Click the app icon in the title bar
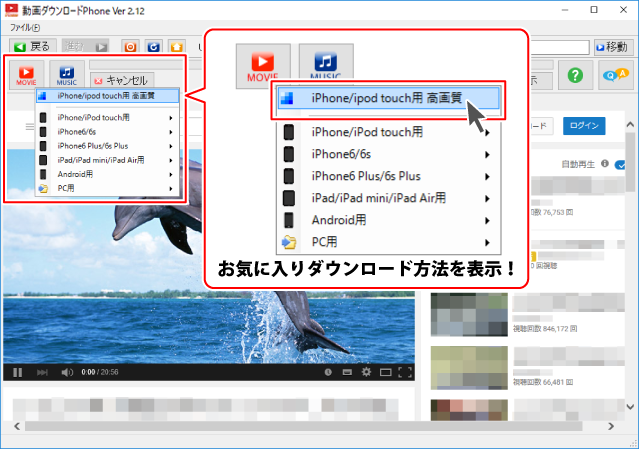This screenshot has width=640, height=449. (x=11, y=10)
